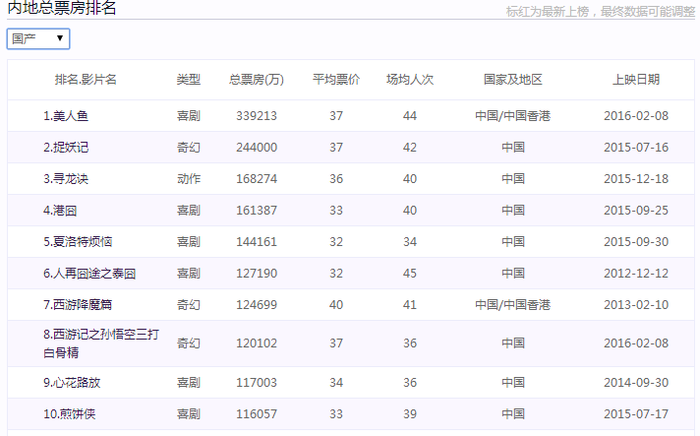Click the 场均人次 column header

tap(410, 80)
